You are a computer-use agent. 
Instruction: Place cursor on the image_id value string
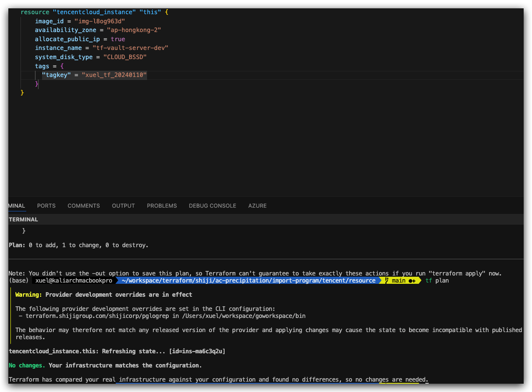pyautogui.click(x=100, y=21)
